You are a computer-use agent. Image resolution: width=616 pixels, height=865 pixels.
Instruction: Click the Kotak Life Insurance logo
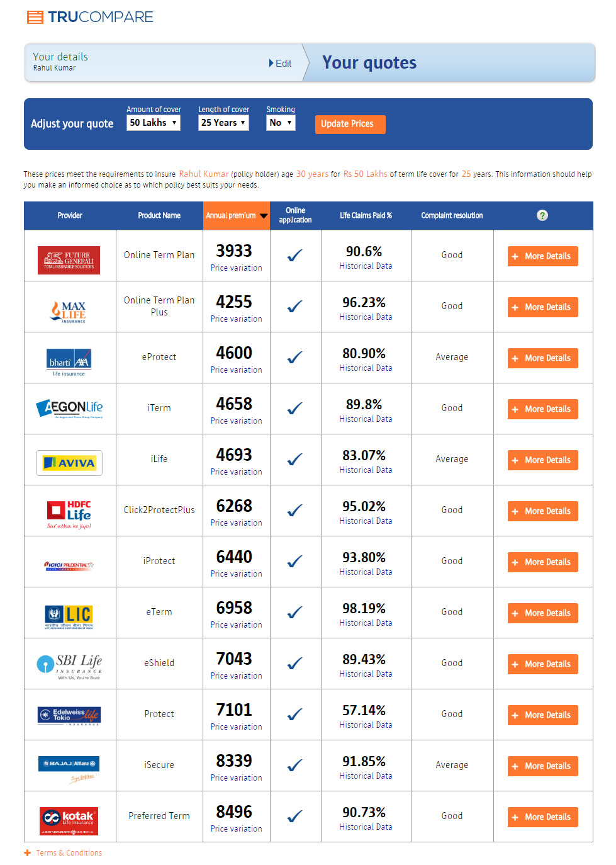click(69, 820)
